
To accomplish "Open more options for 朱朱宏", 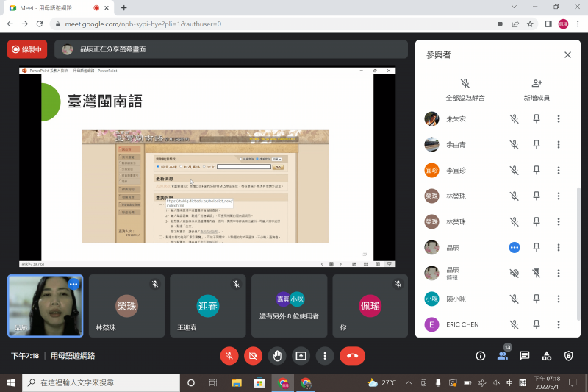I will [559, 119].
